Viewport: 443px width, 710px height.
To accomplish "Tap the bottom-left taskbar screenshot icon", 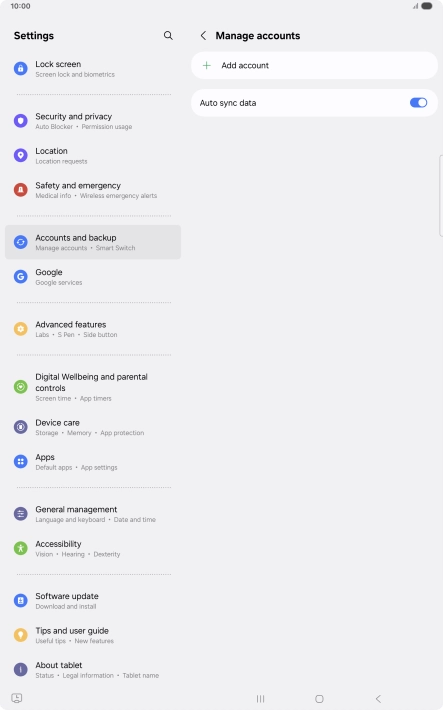I will pyautogui.click(x=17, y=698).
